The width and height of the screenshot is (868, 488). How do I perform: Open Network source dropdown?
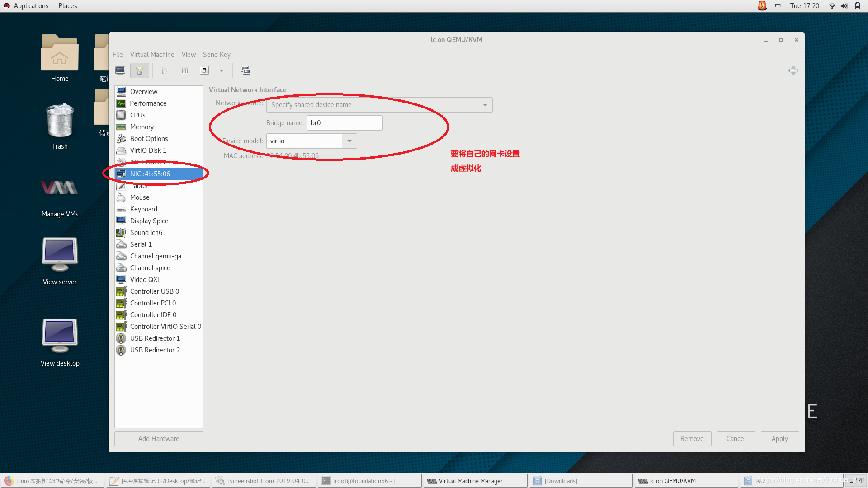pyautogui.click(x=379, y=105)
